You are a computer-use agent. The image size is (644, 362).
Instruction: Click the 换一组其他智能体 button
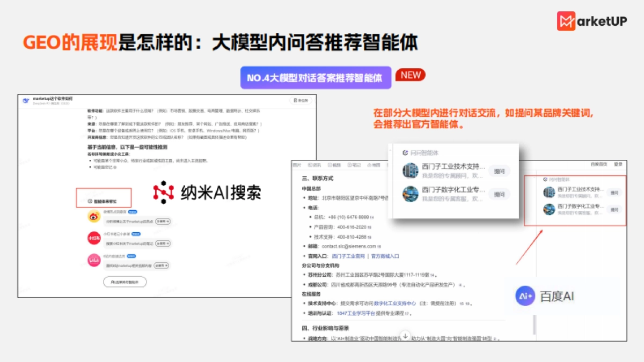tap(125, 282)
